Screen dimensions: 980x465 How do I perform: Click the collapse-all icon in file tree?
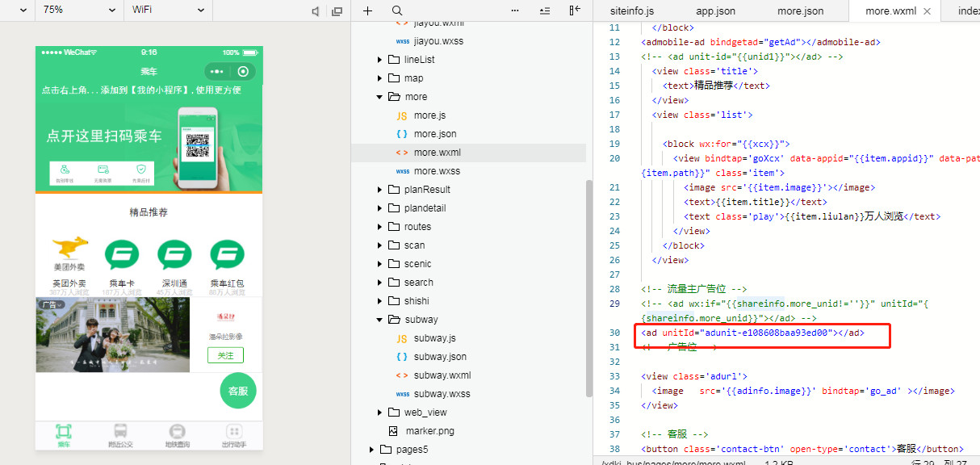tap(544, 10)
